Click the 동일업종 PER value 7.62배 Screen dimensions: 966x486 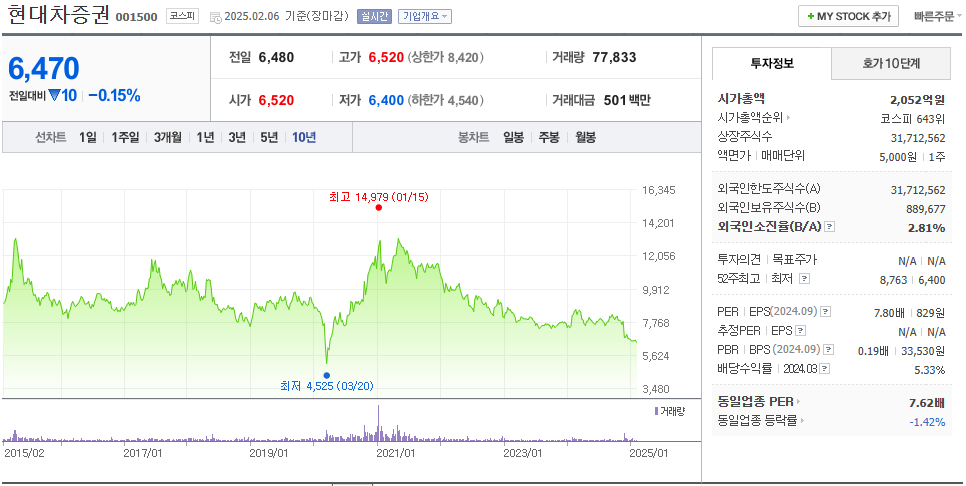[927, 403]
